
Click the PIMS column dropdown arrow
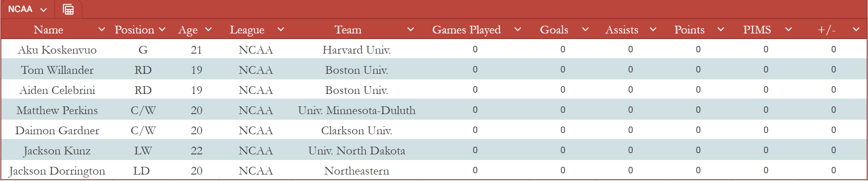point(788,30)
